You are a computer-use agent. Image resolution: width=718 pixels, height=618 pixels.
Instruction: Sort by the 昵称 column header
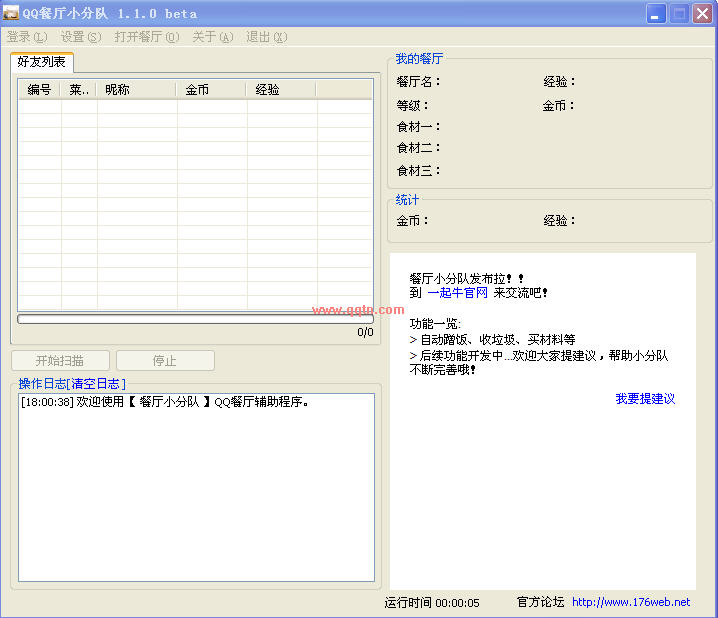[136, 90]
